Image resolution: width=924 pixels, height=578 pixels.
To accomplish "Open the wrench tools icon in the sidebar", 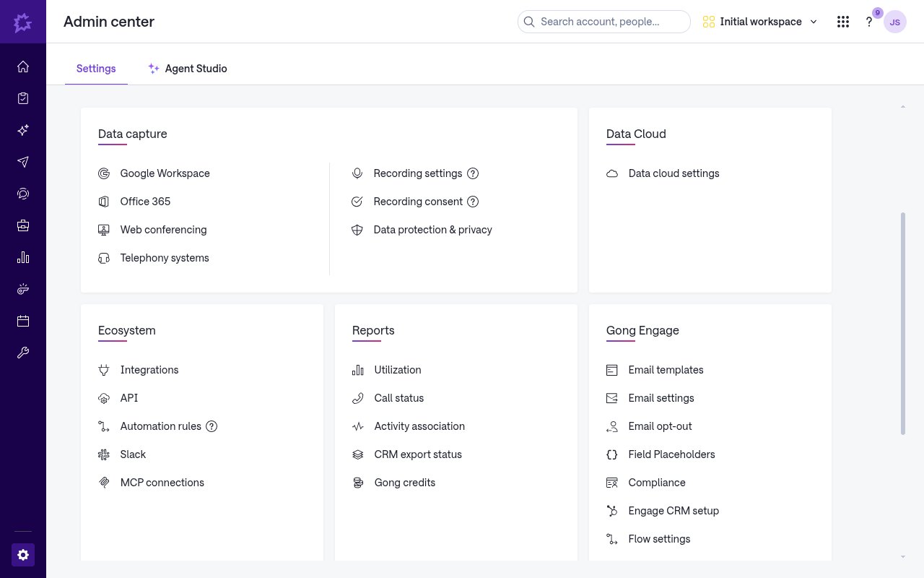I will click(x=23, y=353).
